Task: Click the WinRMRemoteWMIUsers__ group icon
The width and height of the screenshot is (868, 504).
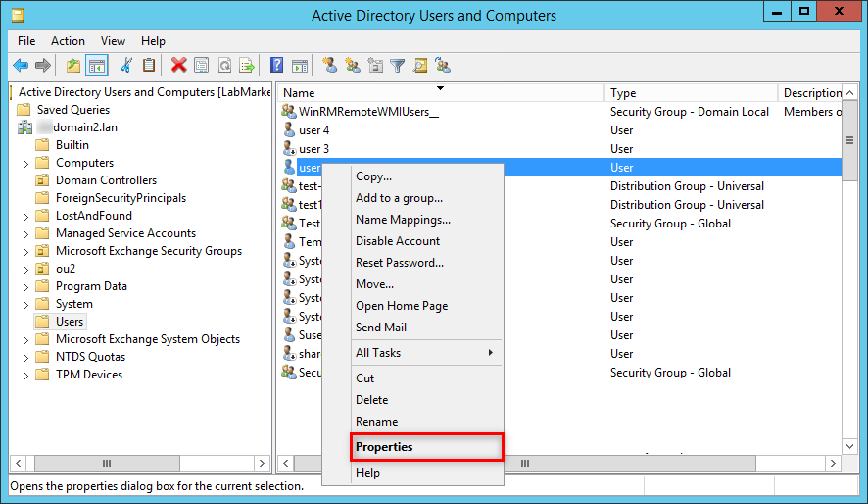Action: (x=288, y=111)
